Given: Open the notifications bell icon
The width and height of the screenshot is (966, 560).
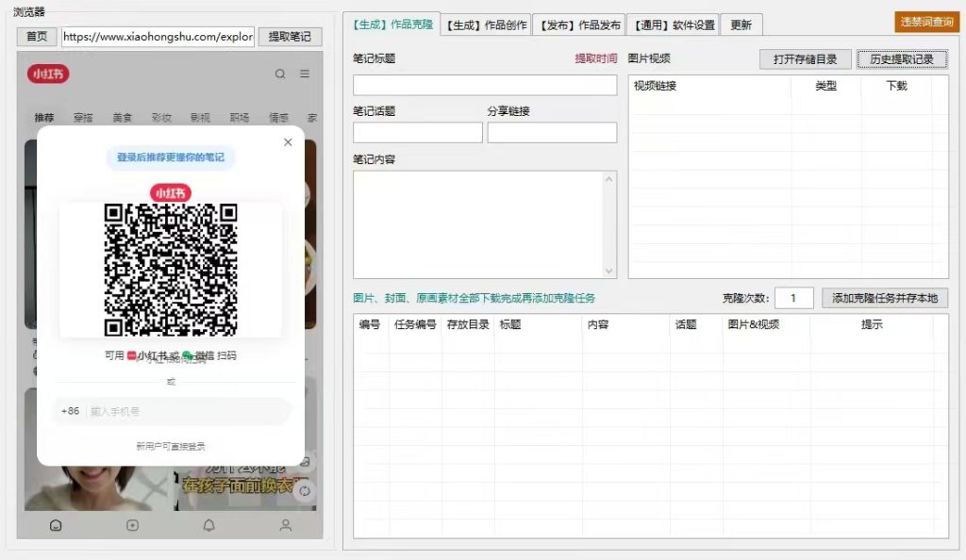Looking at the screenshot, I should 209,525.
